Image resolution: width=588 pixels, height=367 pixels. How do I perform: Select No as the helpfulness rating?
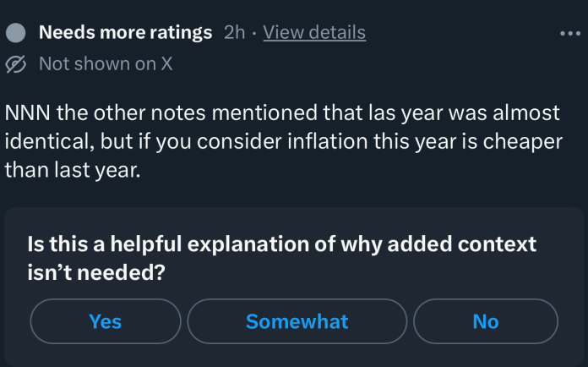486,321
